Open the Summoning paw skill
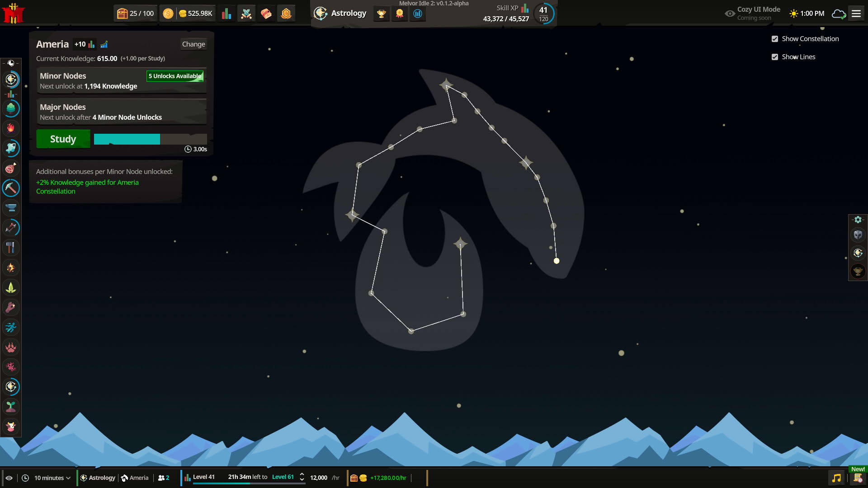 tap(11, 347)
